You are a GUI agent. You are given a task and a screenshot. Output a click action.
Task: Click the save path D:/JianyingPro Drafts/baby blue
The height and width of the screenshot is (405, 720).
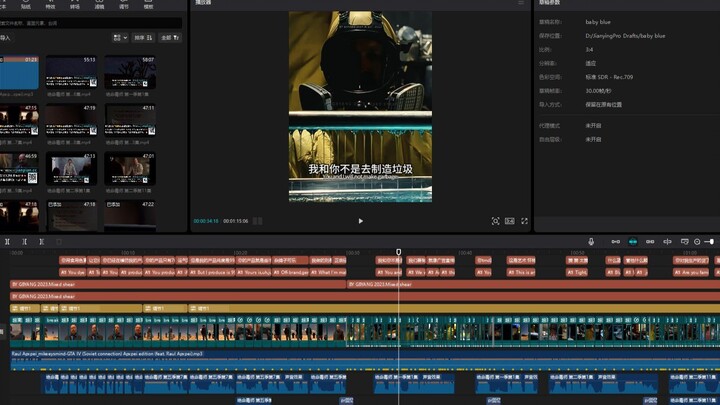[625, 36]
